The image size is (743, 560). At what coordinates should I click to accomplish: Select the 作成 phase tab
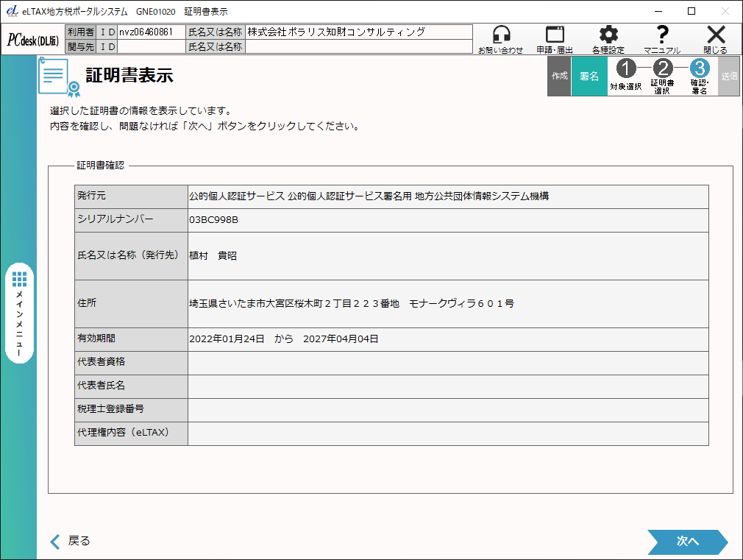pos(560,76)
